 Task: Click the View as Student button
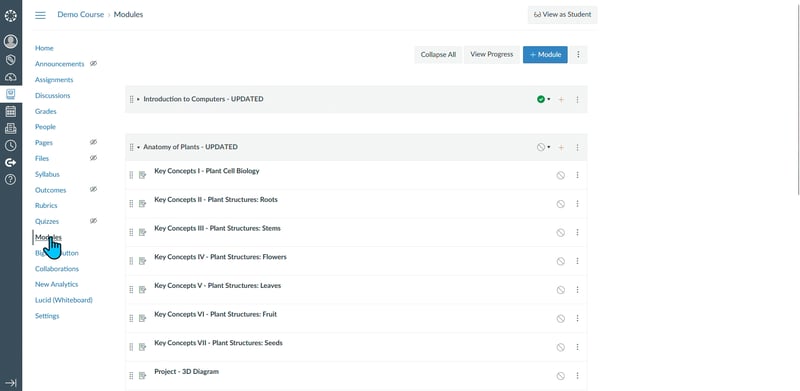coord(562,15)
